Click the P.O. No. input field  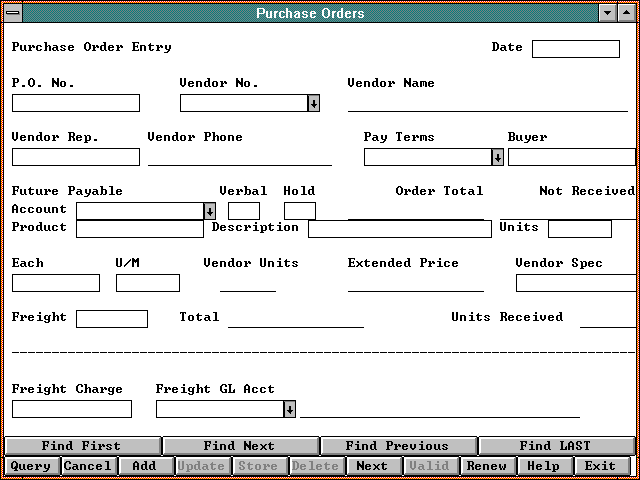coord(75,103)
